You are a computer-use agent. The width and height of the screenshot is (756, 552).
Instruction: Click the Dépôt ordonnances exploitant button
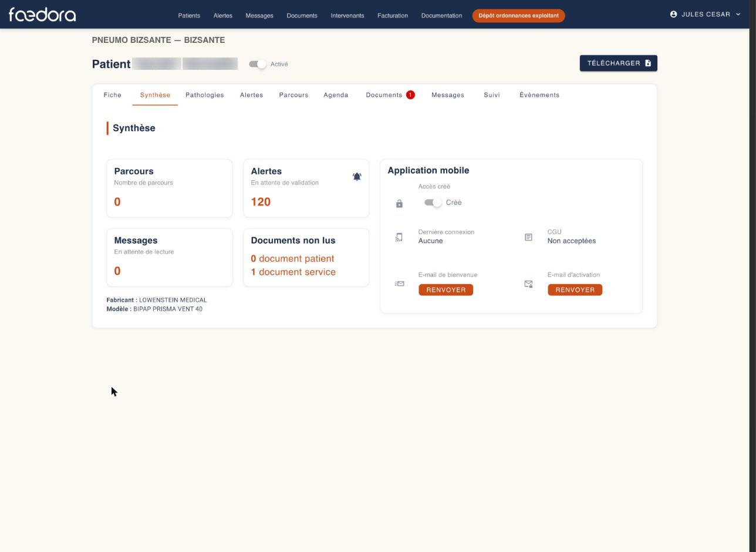519,16
